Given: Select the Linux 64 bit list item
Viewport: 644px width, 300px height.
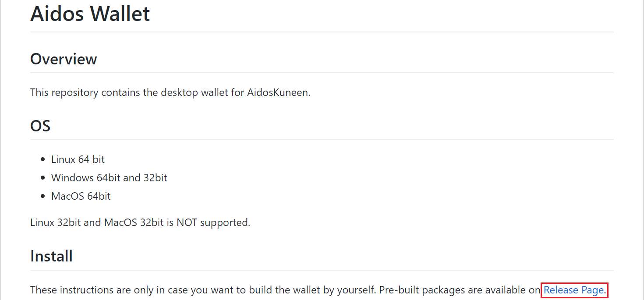Looking at the screenshot, I should coord(78,159).
